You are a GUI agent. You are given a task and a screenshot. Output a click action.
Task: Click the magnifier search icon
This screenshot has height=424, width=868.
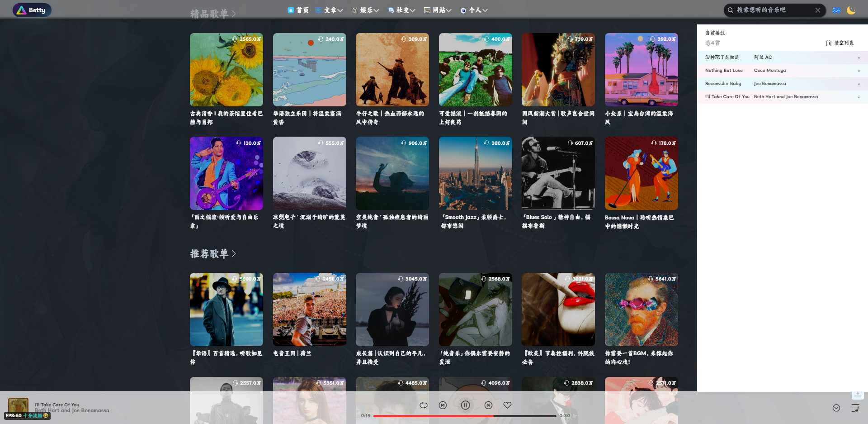tap(730, 10)
